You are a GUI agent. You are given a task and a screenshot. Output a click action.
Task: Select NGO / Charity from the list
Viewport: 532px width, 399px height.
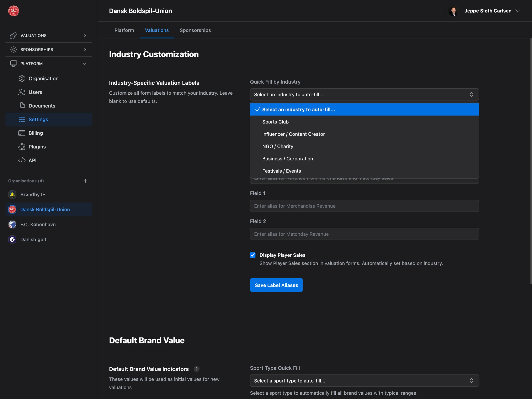coord(364,146)
